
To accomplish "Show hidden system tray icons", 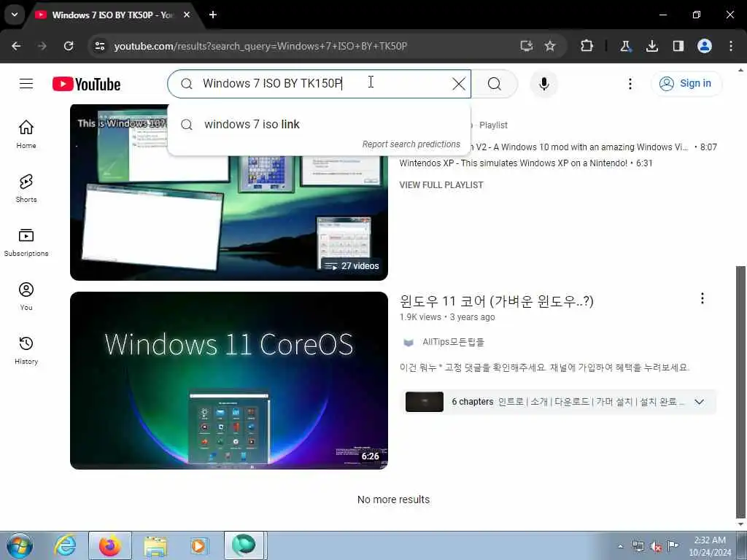I will click(x=620, y=546).
